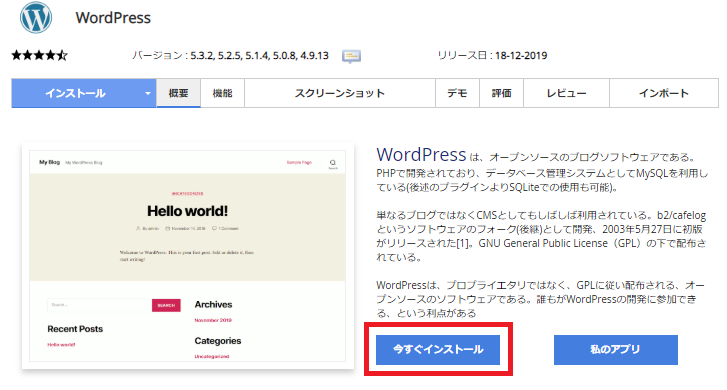Switch to the 概要 tab
The width and height of the screenshot is (727, 390).
[179, 93]
